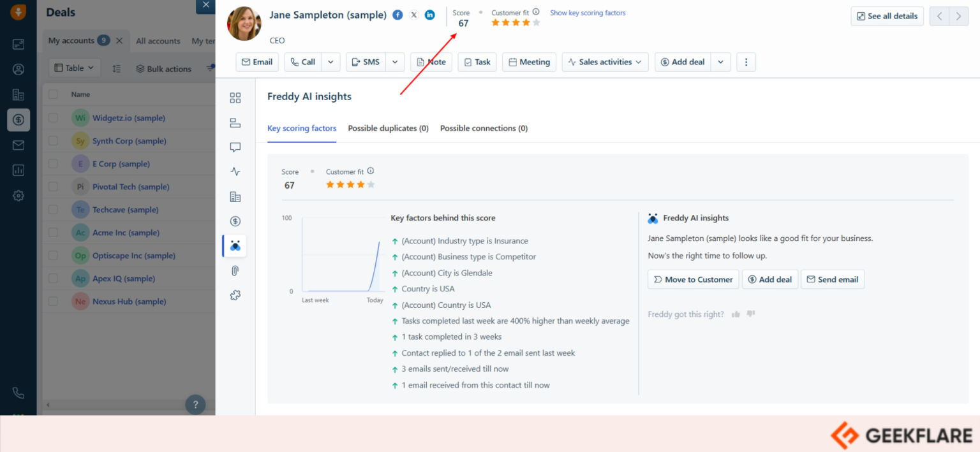
Task: Expand the Add deal dropdown arrow in header
Action: click(720, 62)
